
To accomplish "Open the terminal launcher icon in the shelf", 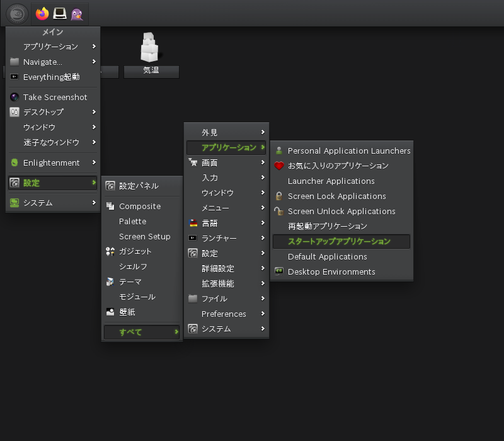I will point(59,14).
